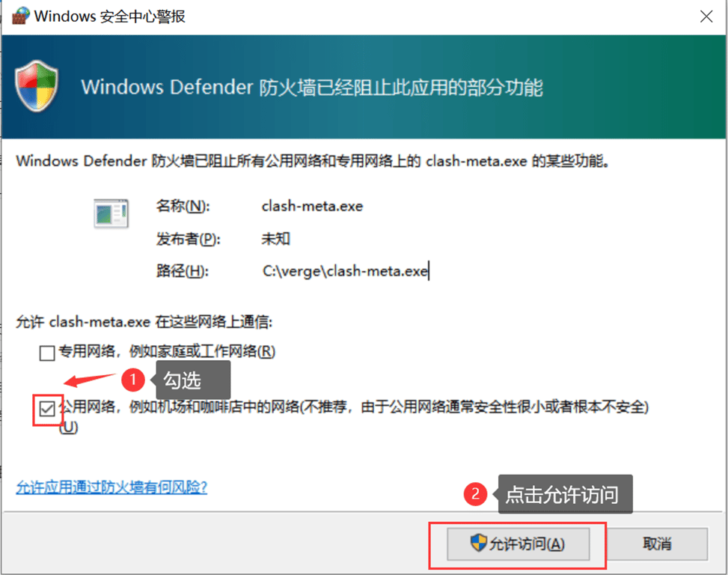Screen dimensions: 728x575
Task: Click the 点击允许访问 annotation label
Action: pyautogui.click(x=562, y=494)
